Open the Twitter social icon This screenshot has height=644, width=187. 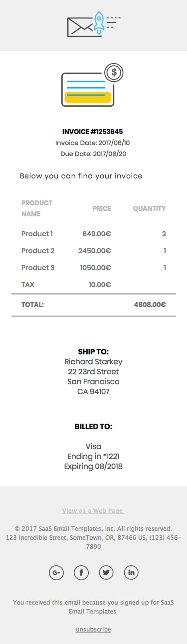point(106,572)
